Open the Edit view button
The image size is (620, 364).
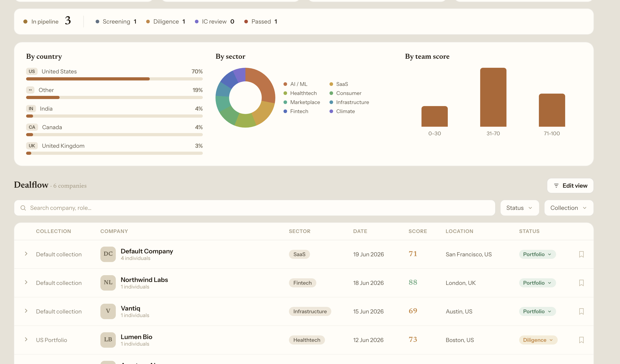pos(570,186)
